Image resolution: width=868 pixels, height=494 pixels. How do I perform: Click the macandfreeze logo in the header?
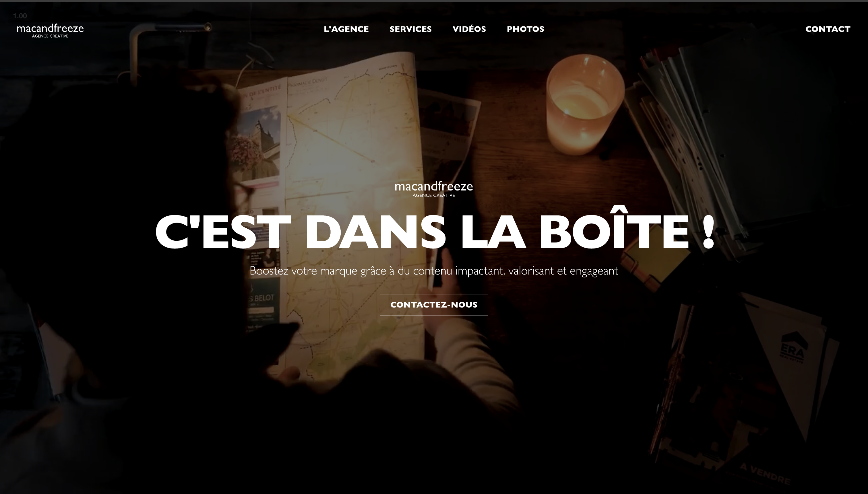pos(50,30)
